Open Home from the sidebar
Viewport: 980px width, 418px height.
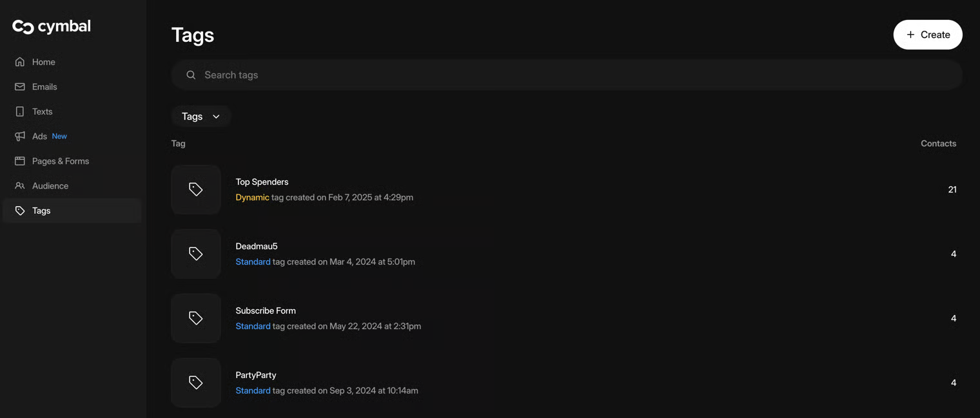click(x=43, y=62)
